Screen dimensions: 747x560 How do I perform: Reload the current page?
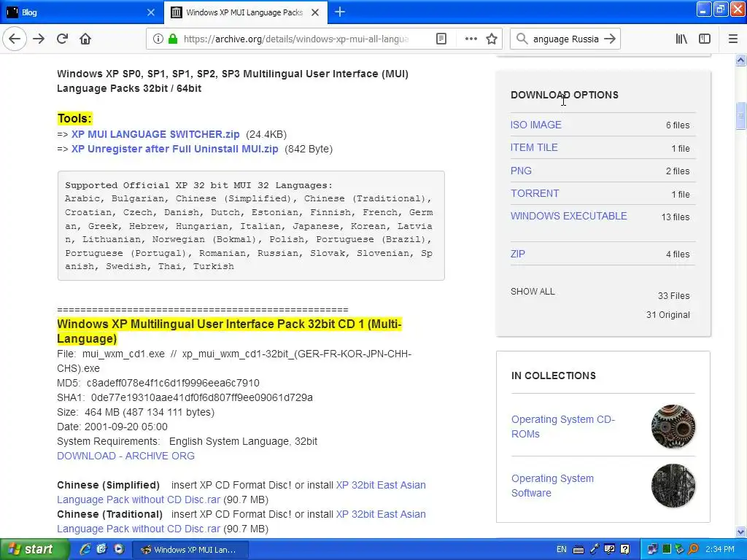tap(62, 39)
